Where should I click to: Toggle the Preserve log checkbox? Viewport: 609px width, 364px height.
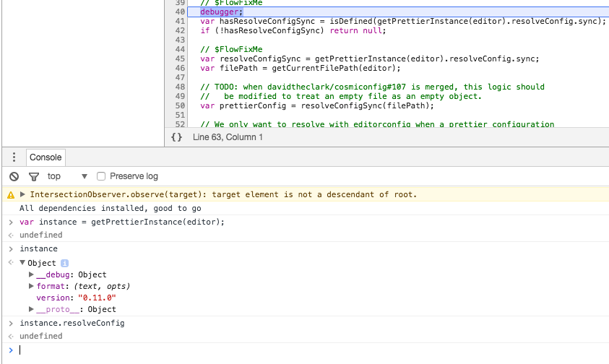(x=101, y=176)
